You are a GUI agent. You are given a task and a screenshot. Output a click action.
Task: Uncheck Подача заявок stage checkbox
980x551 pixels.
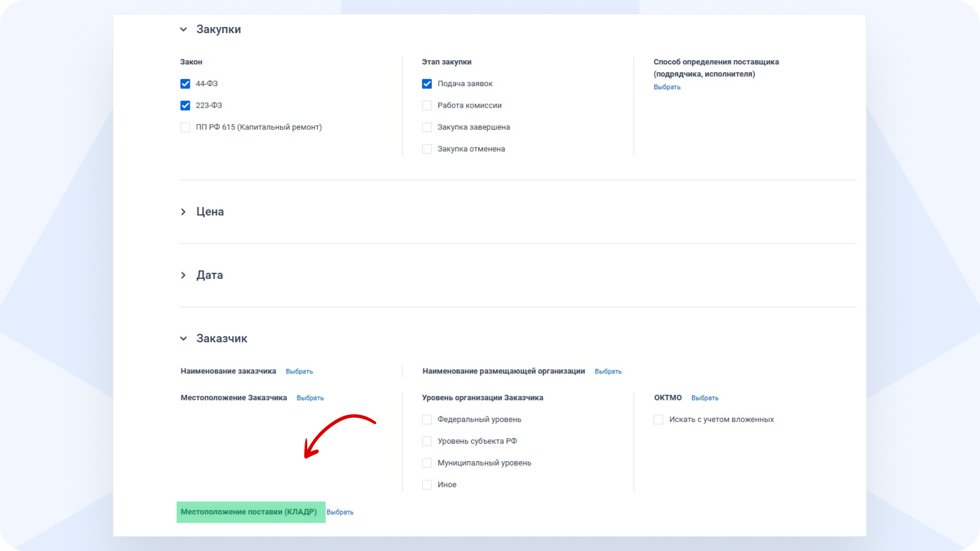coord(427,84)
